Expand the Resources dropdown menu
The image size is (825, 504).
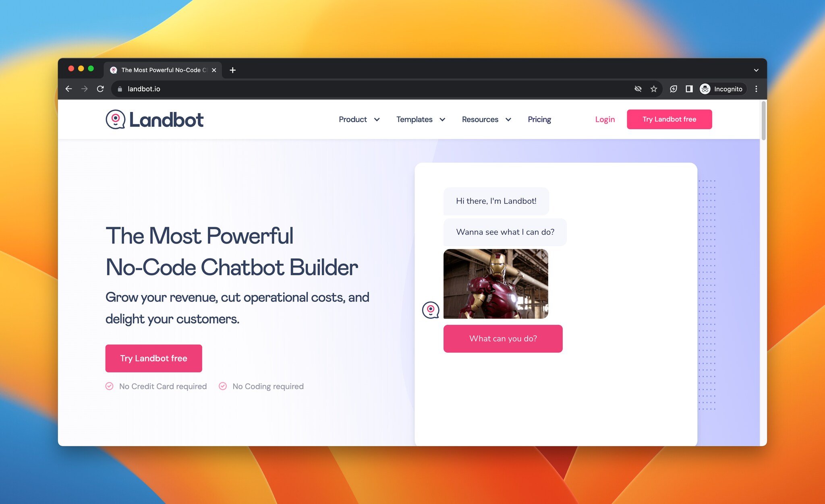pos(486,120)
